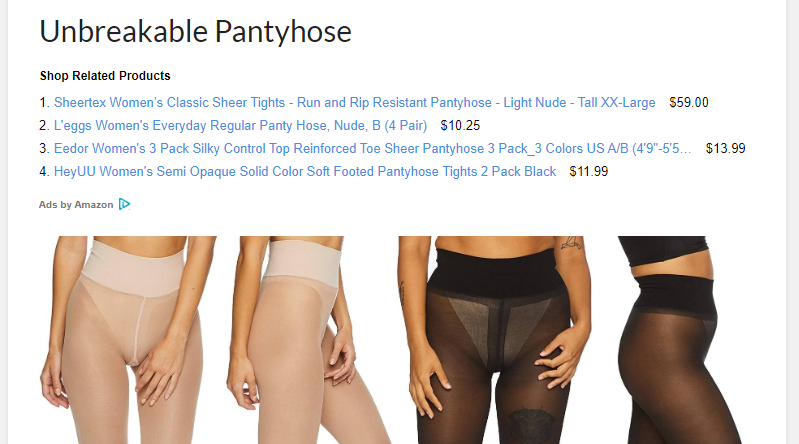
Task: Open the L'eggs Everyday Regular Panty Hose link
Action: coord(241,125)
